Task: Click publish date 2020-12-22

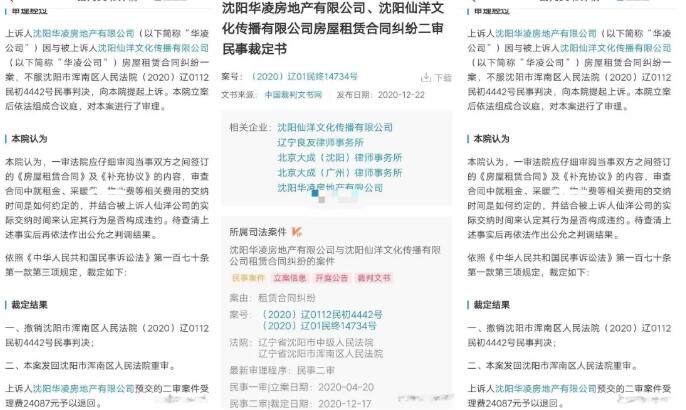Action: click(x=401, y=95)
